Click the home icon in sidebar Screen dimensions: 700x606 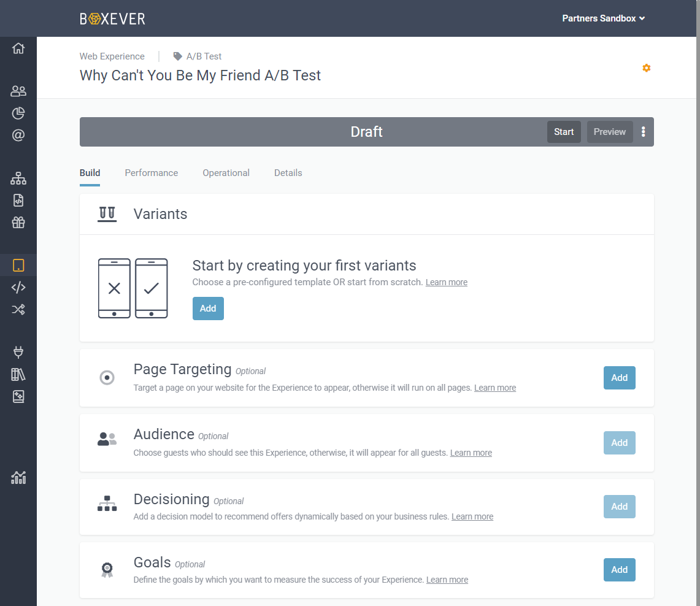click(x=18, y=48)
